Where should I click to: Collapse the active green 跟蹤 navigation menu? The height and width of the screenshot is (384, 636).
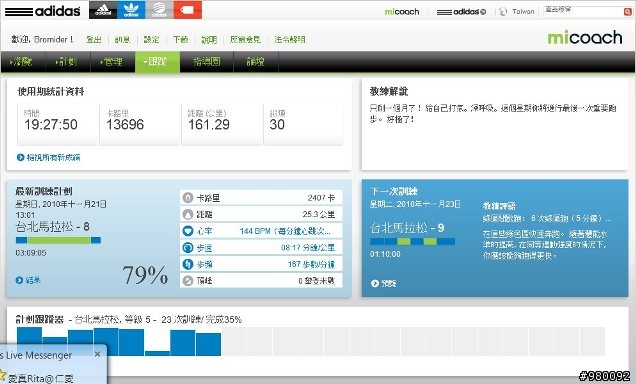click(x=157, y=62)
